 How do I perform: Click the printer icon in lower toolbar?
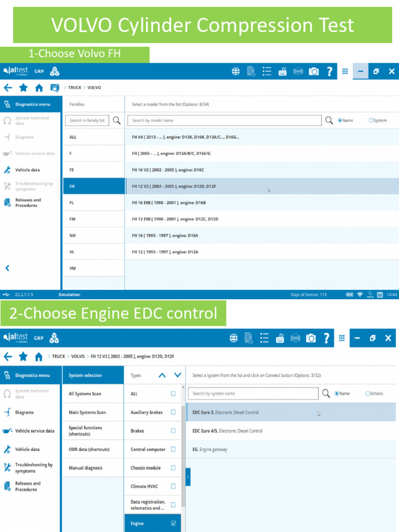(x=295, y=338)
